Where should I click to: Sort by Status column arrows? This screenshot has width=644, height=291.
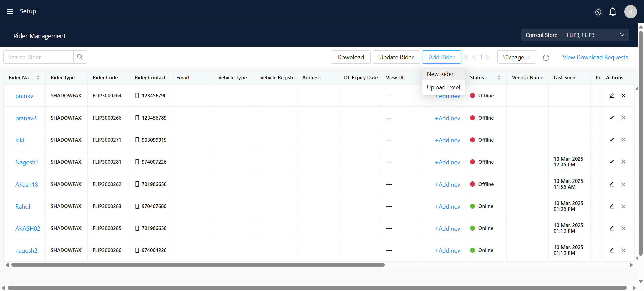click(499, 78)
